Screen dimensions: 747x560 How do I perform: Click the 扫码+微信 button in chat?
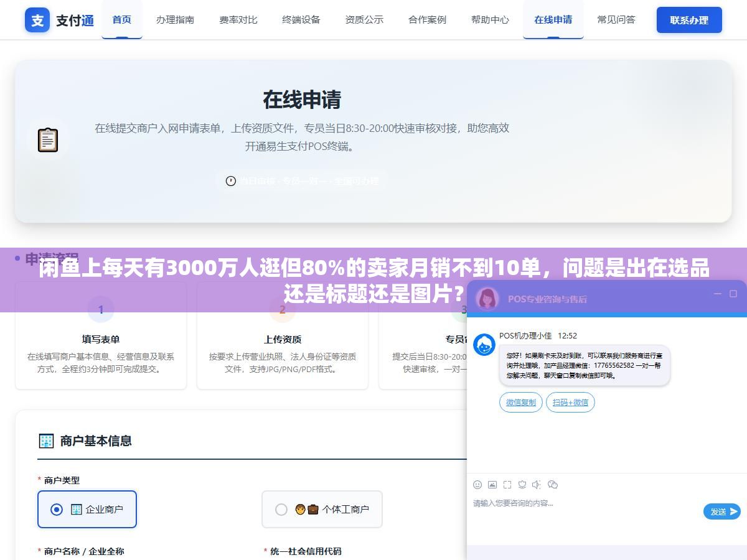(x=570, y=403)
